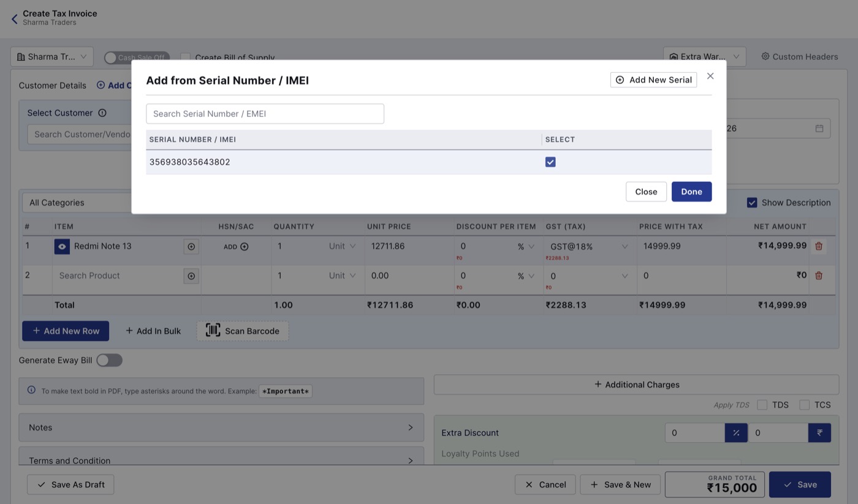The height and width of the screenshot is (504, 858).
Task: Click the Add New Row button
Action: (66, 331)
